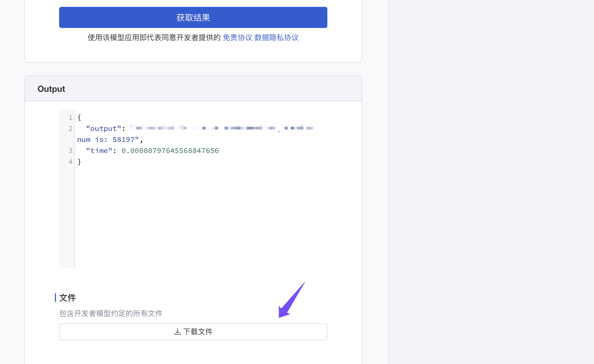Screen dimensions: 594x364
Task: Click the Output panel header
Action: click(x=51, y=89)
